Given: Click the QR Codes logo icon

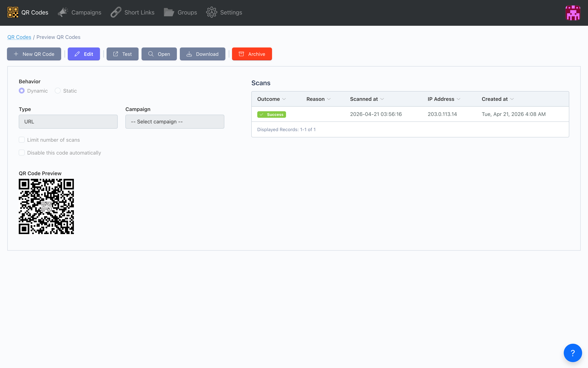Looking at the screenshot, I should pyautogui.click(x=13, y=12).
